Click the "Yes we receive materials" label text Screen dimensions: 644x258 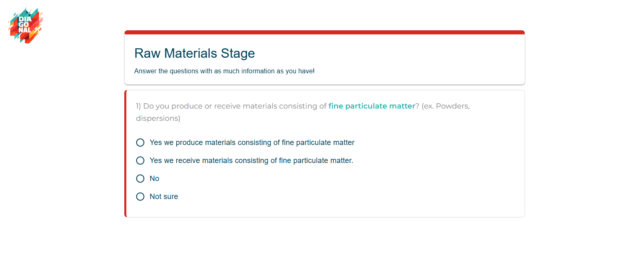tap(251, 161)
